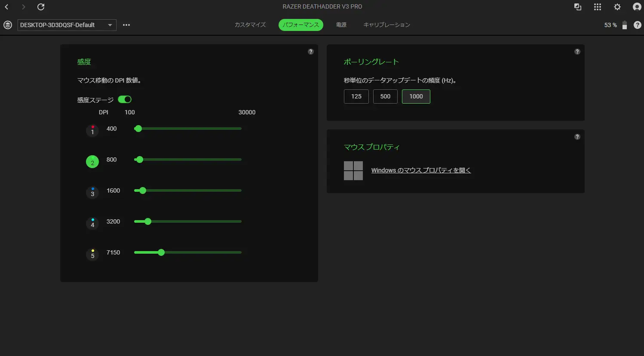The height and width of the screenshot is (356, 644).
Task: Click the 感度 section heading
Action: pos(84,62)
